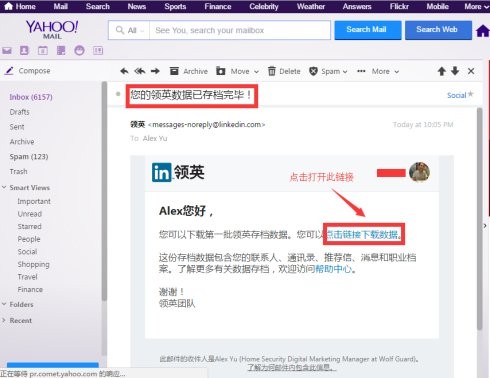Open the Drafts folder

(19, 112)
